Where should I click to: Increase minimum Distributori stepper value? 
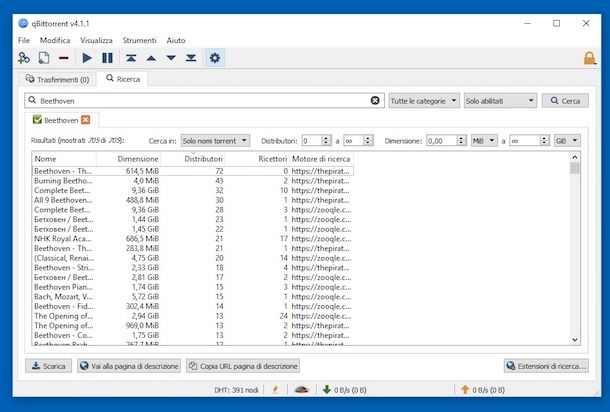tap(327, 138)
